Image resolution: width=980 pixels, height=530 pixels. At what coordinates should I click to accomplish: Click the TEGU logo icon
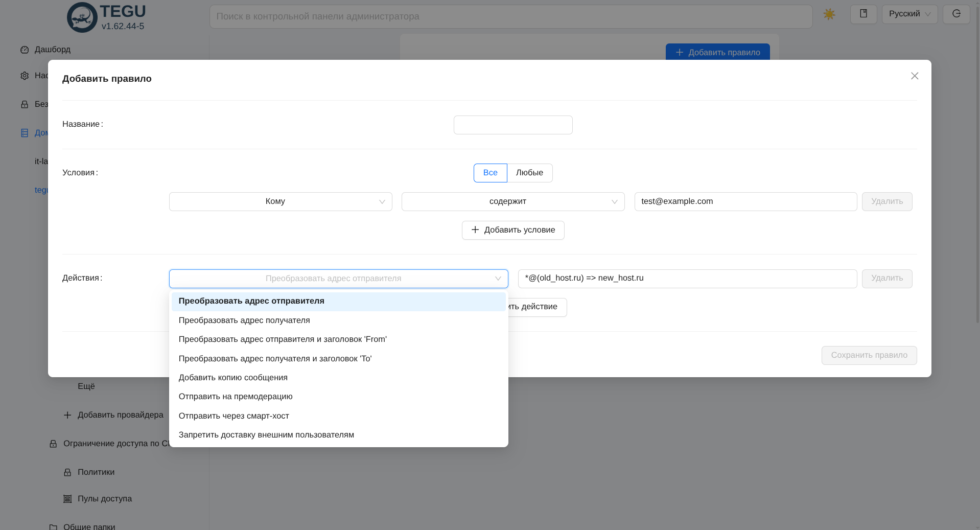tap(82, 17)
